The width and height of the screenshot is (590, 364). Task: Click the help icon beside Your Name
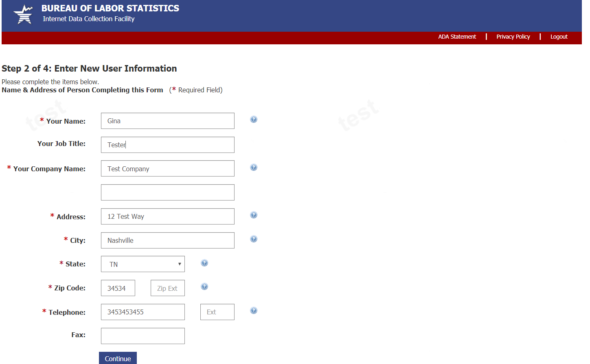click(x=254, y=120)
